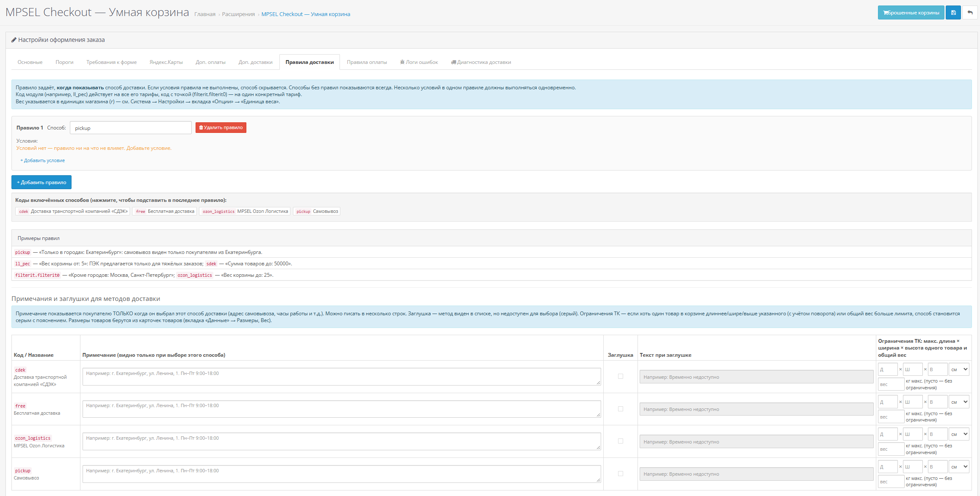Image resolution: width=980 pixels, height=496 pixels.
Task: Open the см unit dropdown in cdek row
Action: [x=959, y=369]
